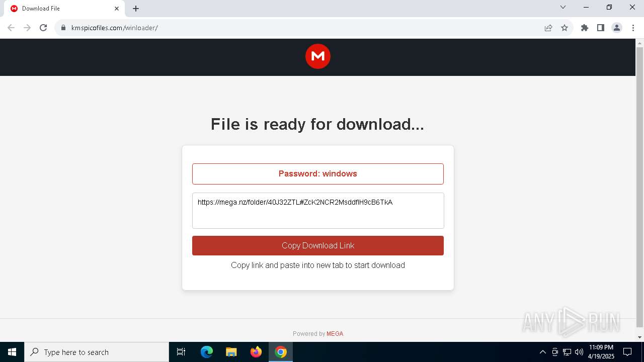Viewport: 644px width, 362px height.
Task: Open the volume speaker icon
Action: tap(579, 352)
